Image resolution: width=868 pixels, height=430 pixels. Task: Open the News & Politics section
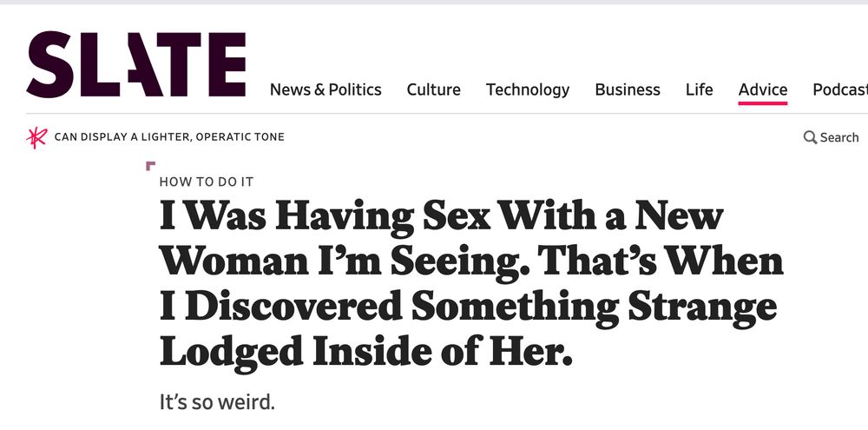325,89
